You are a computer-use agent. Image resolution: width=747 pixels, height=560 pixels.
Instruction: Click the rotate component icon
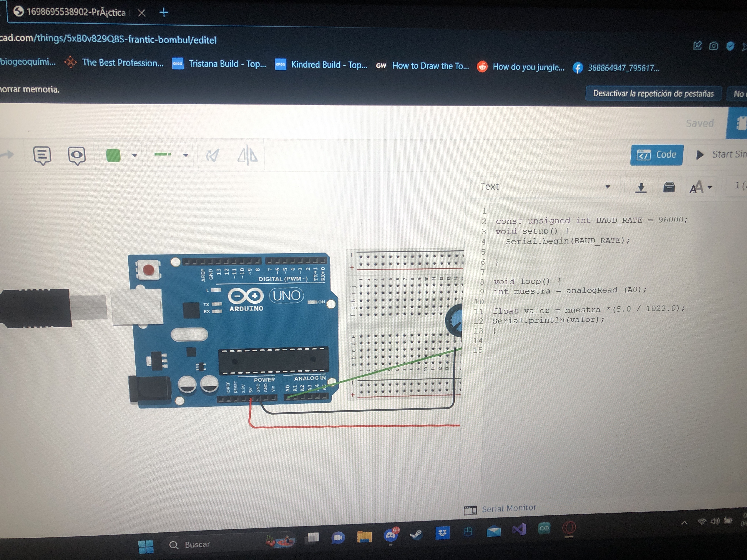(213, 156)
